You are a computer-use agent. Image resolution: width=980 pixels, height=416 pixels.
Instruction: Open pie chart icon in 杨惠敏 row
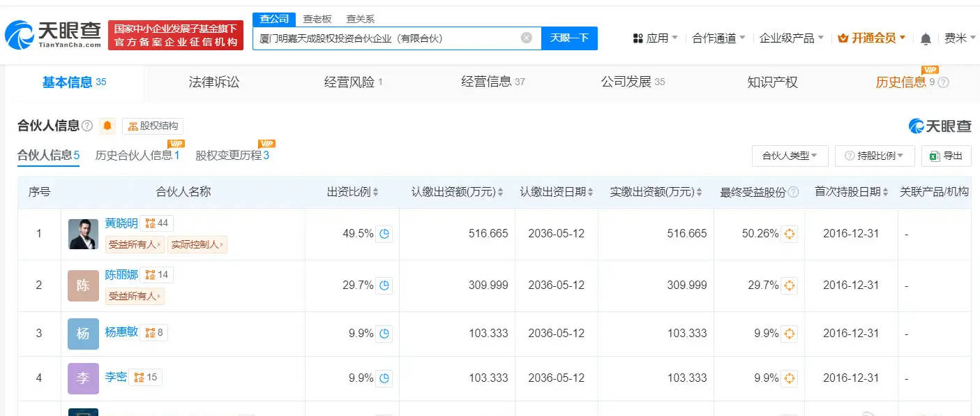(384, 334)
